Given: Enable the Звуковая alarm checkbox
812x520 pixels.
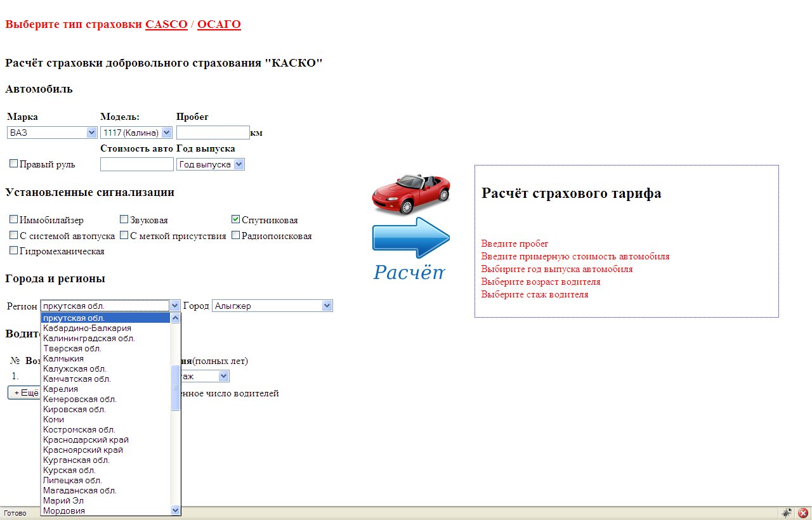Looking at the screenshot, I should 124,219.
